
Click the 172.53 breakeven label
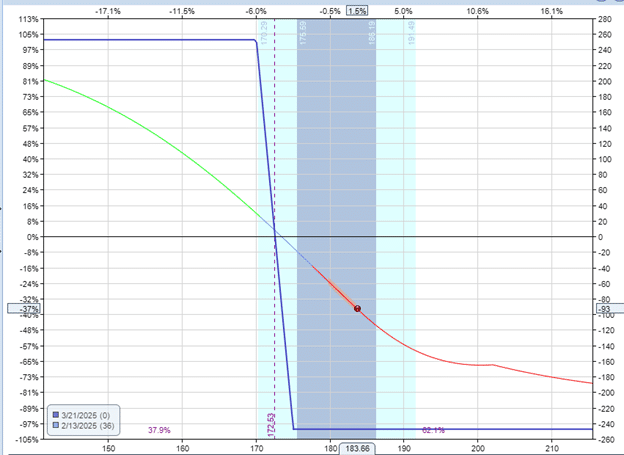[x=271, y=425]
